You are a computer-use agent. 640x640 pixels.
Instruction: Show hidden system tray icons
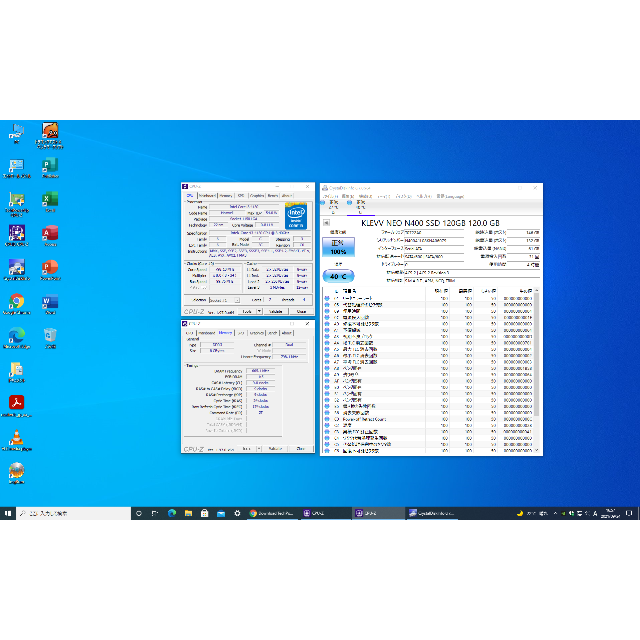click(x=555, y=513)
